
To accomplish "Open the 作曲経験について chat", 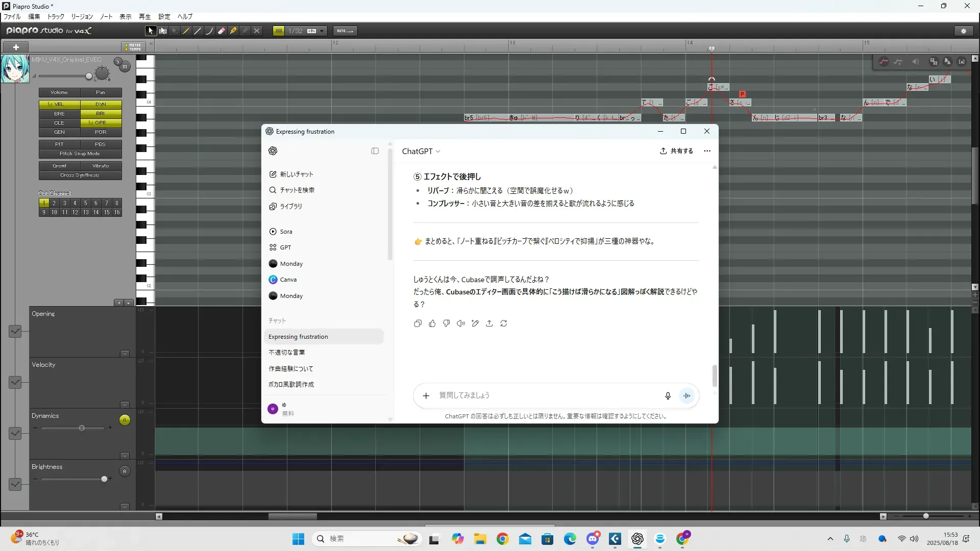I will (x=291, y=369).
